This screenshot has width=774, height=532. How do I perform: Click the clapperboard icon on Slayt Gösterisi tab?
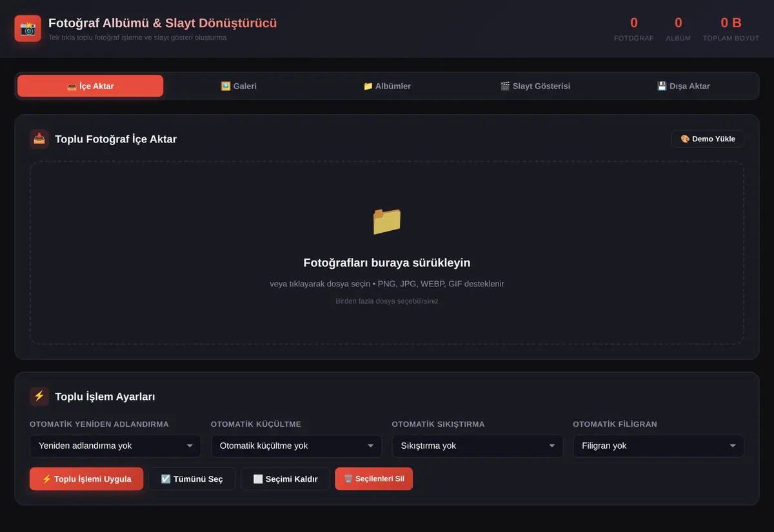point(505,86)
